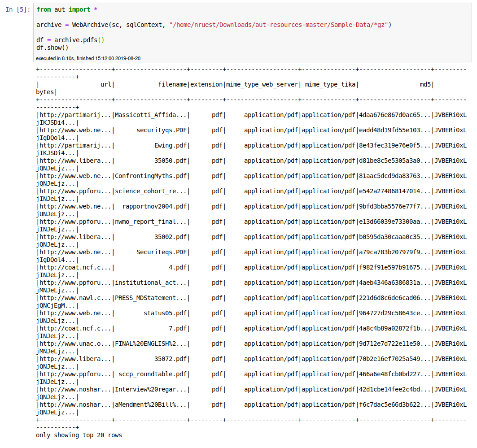Click filename 'status05.pdf'
This screenshot has height=448, width=477.
(165, 313)
